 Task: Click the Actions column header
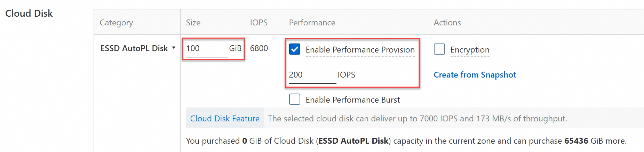447,23
